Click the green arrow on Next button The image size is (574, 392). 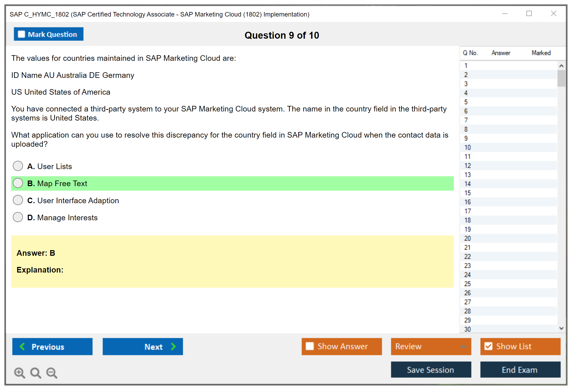(x=174, y=346)
